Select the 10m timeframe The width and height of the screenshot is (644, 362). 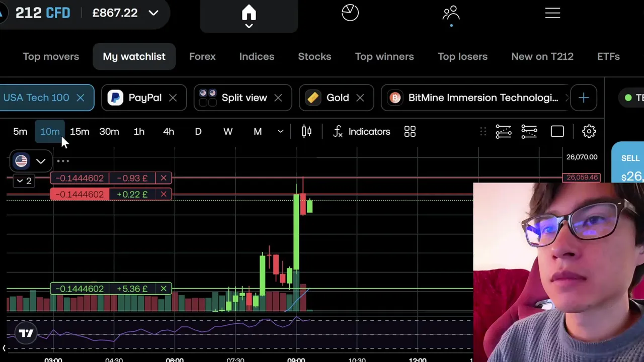pos(50,132)
